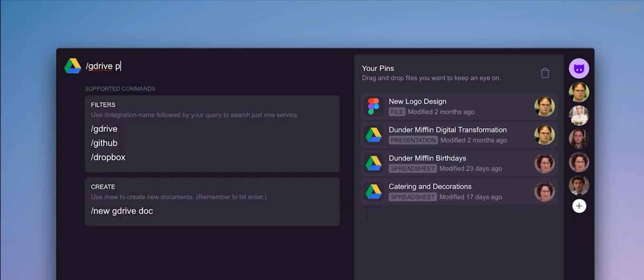644x280 pixels.
Task: Choose the /dropbox filter command
Action: tap(108, 157)
